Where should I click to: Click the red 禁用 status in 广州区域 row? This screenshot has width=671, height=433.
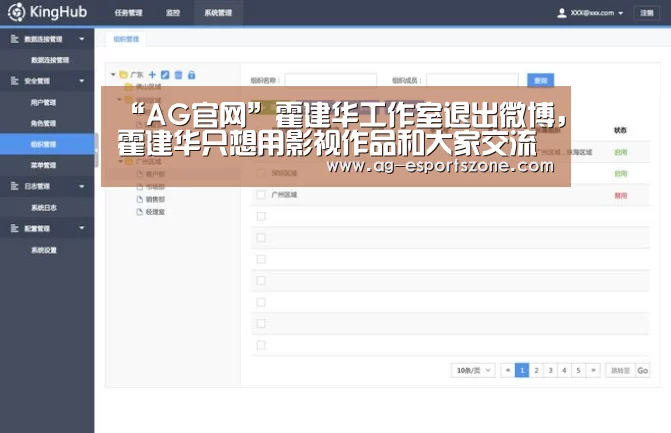(621, 196)
